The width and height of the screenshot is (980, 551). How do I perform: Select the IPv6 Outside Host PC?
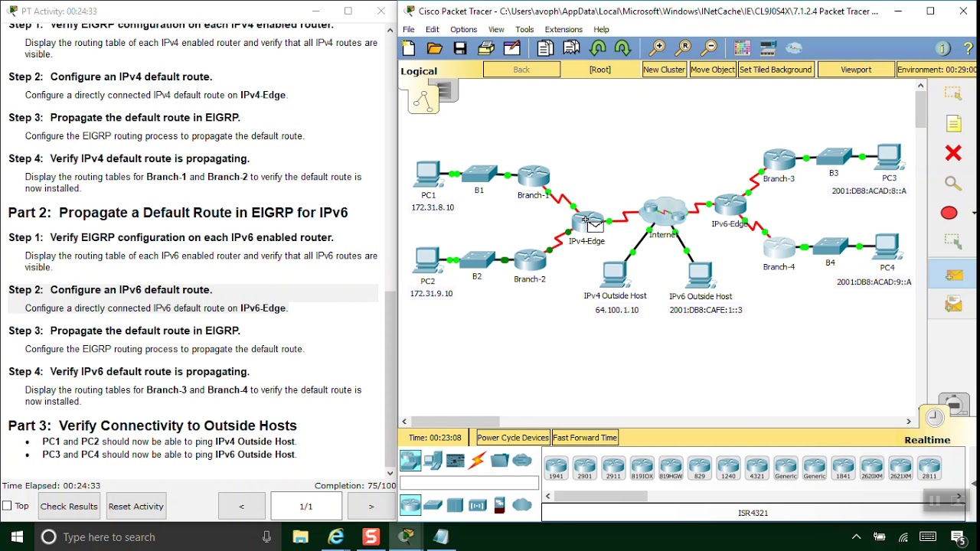[x=700, y=275]
